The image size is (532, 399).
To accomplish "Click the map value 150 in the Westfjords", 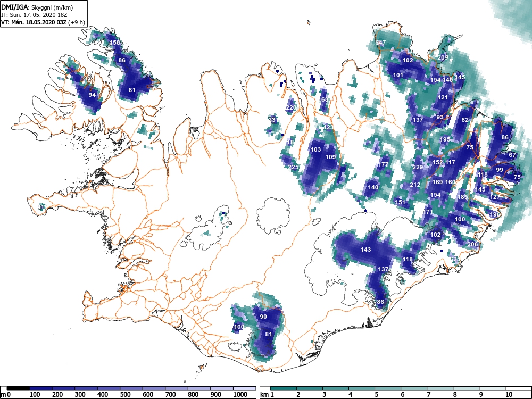I will pyautogui.click(x=115, y=43).
